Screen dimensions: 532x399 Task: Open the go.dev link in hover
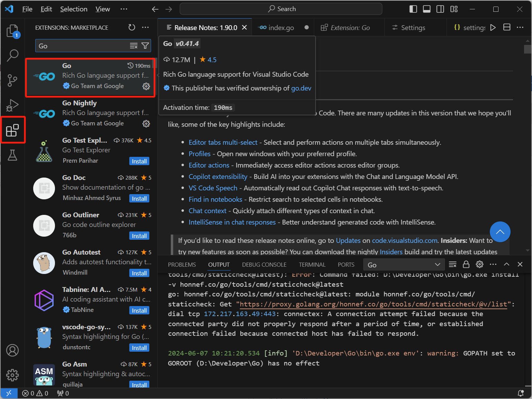pos(301,88)
